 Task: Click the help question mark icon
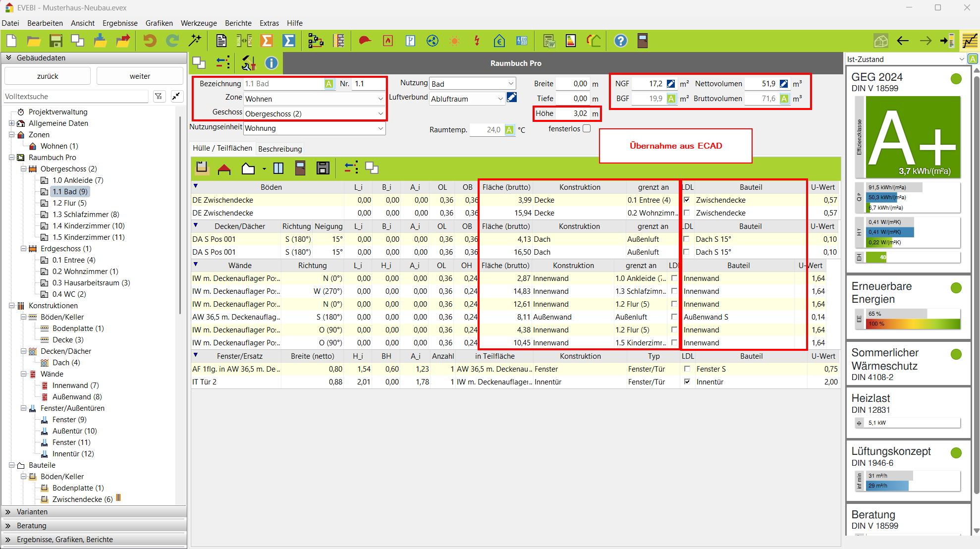[x=620, y=41]
